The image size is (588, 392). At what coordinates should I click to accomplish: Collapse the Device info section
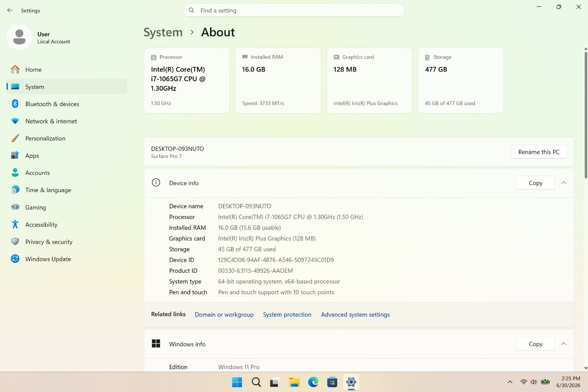pyautogui.click(x=563, y=183)
